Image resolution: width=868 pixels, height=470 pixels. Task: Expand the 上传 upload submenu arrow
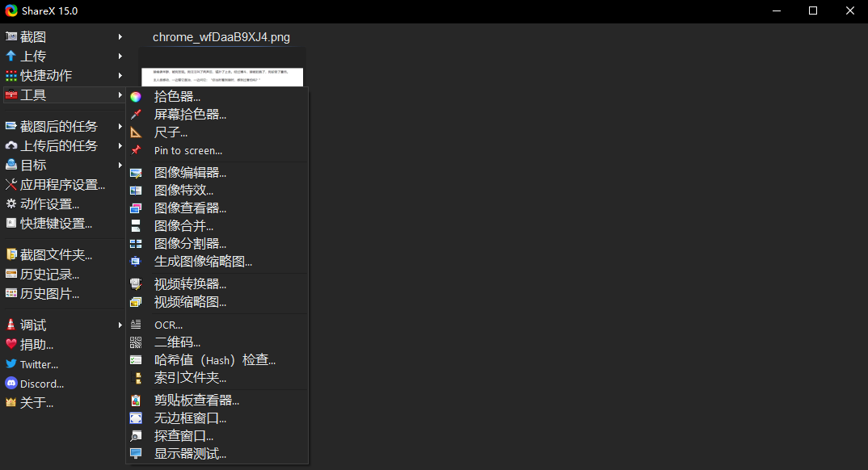tap(120, 56)
